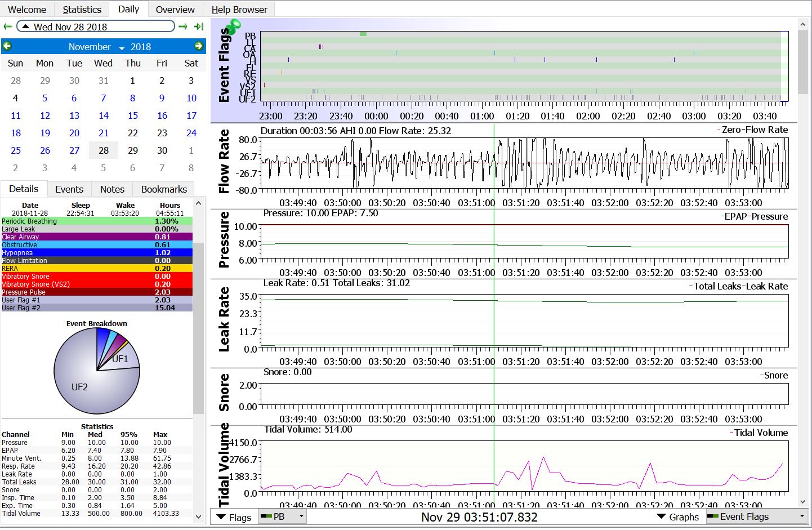This screenshot has width=812, height=530.
Task: Click the Clear Airway row
Action: point(97,237)
